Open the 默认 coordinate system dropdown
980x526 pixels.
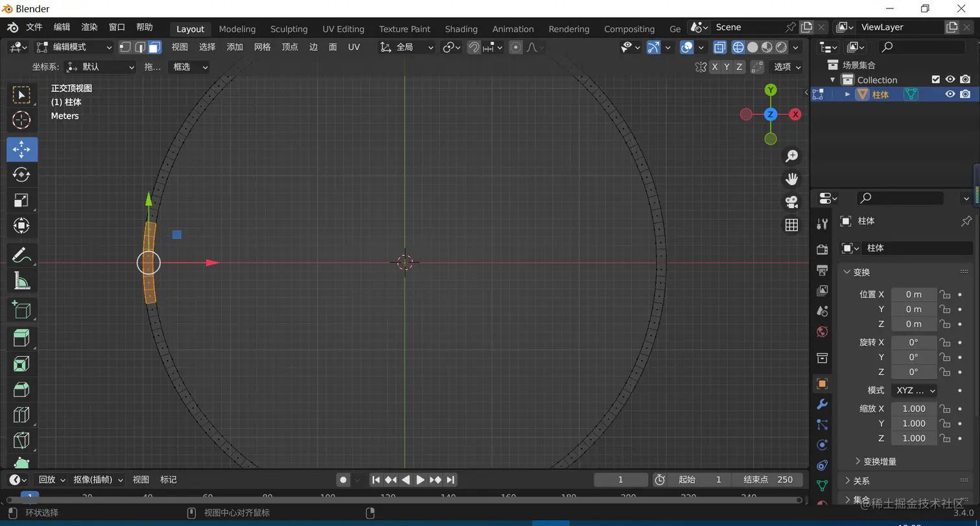coord(101,67)
